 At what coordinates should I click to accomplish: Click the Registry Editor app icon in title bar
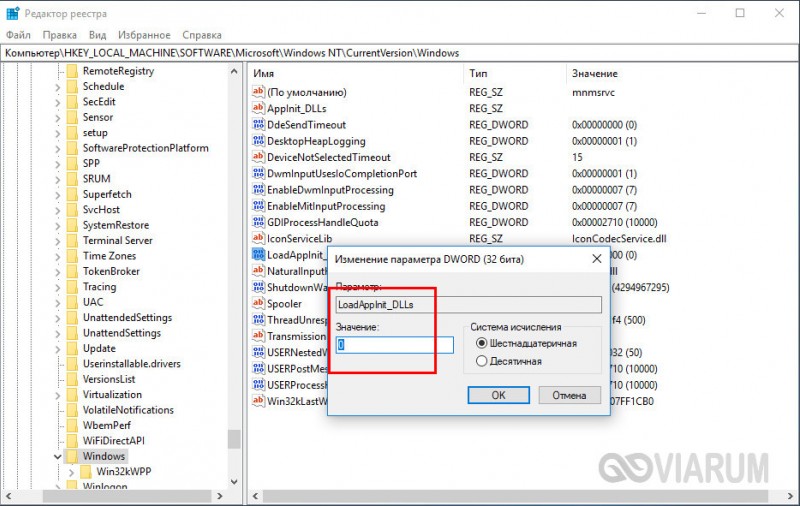click(12, 13)
